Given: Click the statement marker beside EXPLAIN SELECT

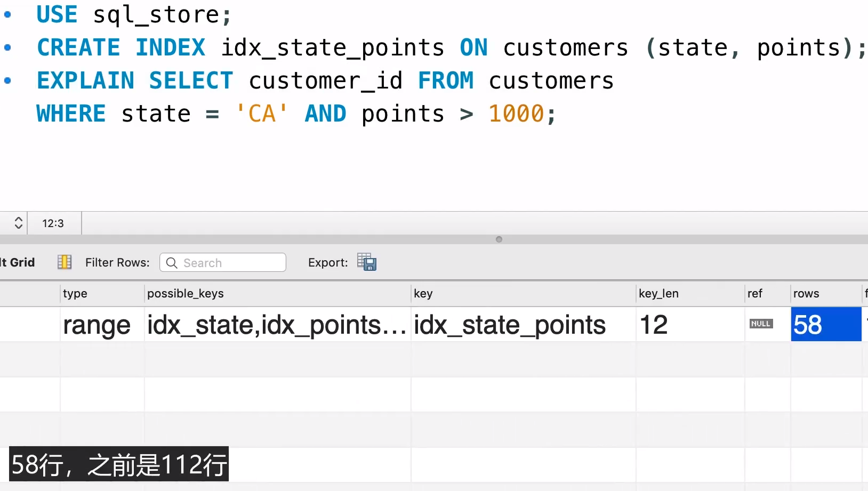Looking at the screenshot, I should (7, 81).
